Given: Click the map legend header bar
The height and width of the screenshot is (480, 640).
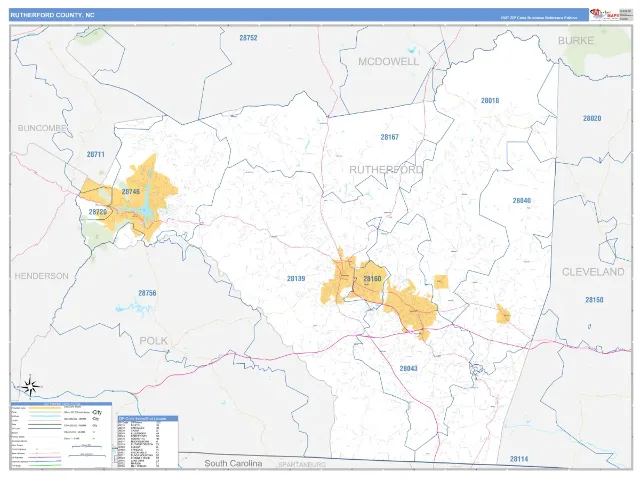Looking at the screenshot, I should pyautogui.click(x=61, y=404).
